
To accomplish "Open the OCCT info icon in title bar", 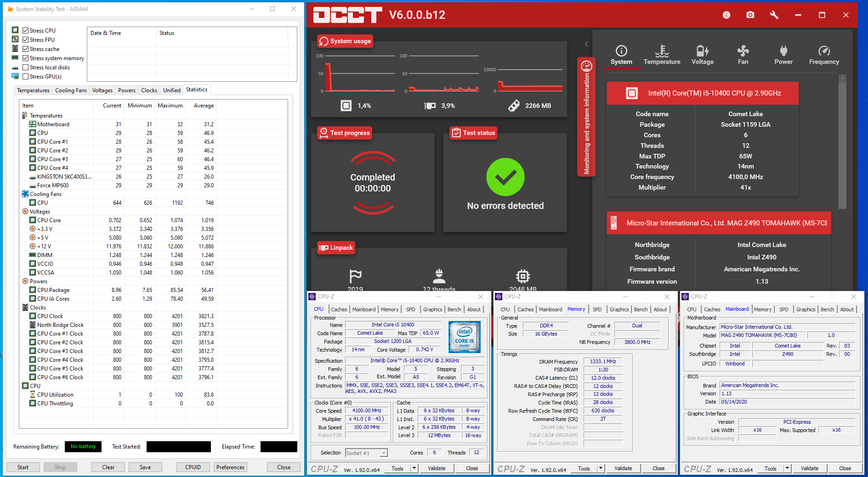I will tap(726, 15).
